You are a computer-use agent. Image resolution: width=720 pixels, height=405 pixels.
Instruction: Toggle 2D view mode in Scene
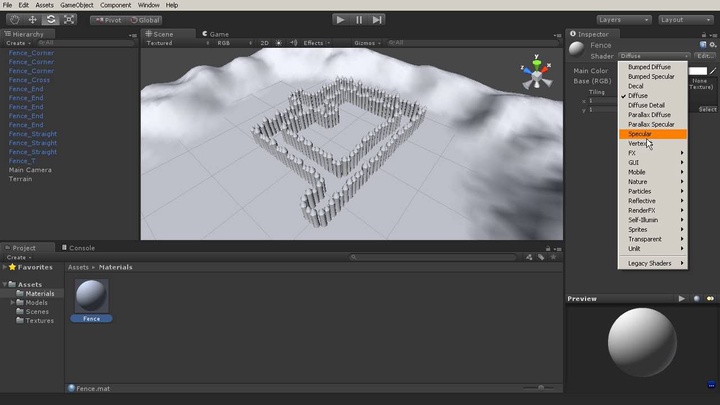click(x=264, y=43)
